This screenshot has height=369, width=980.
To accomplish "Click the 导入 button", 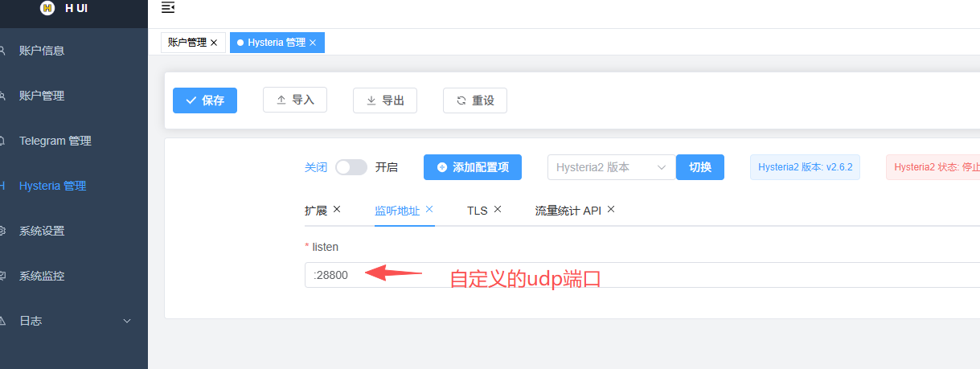I will point(295,100).
